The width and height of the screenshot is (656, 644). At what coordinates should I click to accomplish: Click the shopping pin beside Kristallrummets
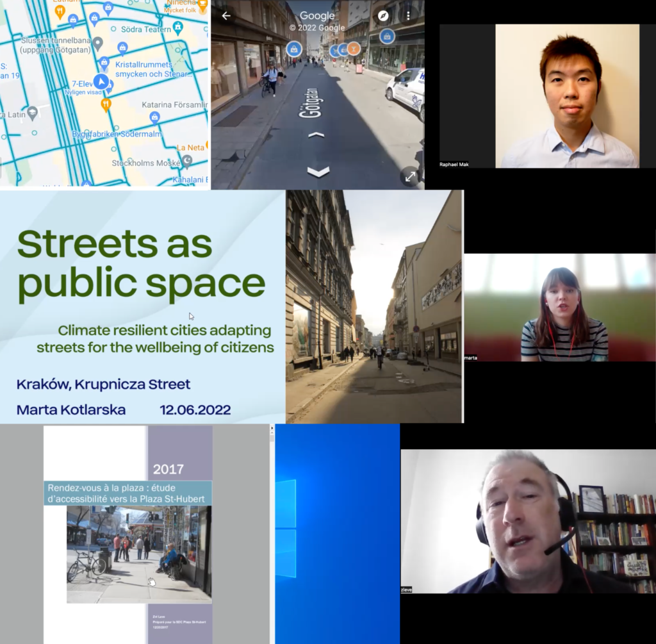122,47
